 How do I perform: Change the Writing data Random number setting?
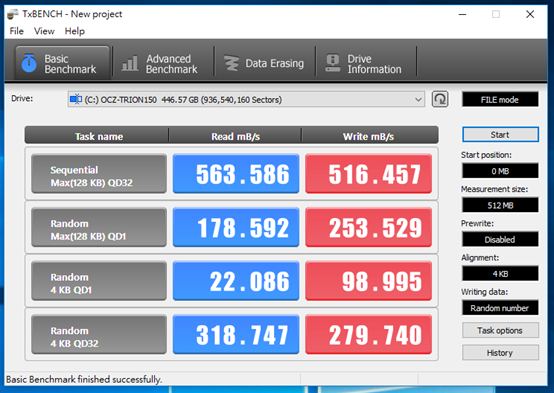pos(500,308)
